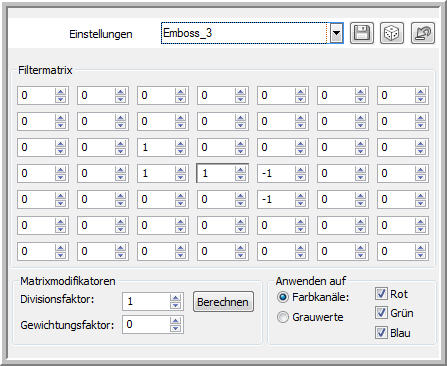This screenshot has width=447, height=366.
Task: Decrease the Gewichtungsfaktor value with down arrow
Action: tap(176, 328)
